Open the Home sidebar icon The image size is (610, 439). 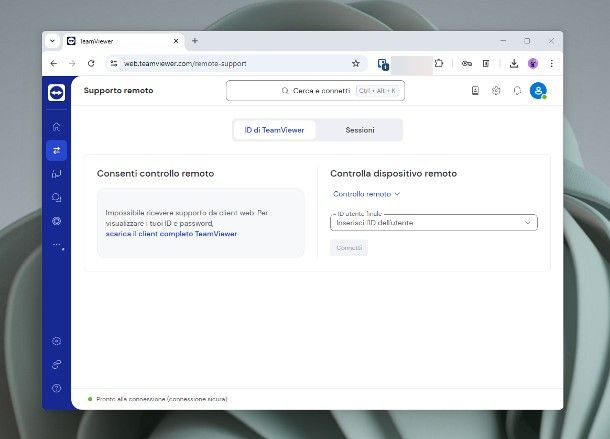(x=56, y=127)
